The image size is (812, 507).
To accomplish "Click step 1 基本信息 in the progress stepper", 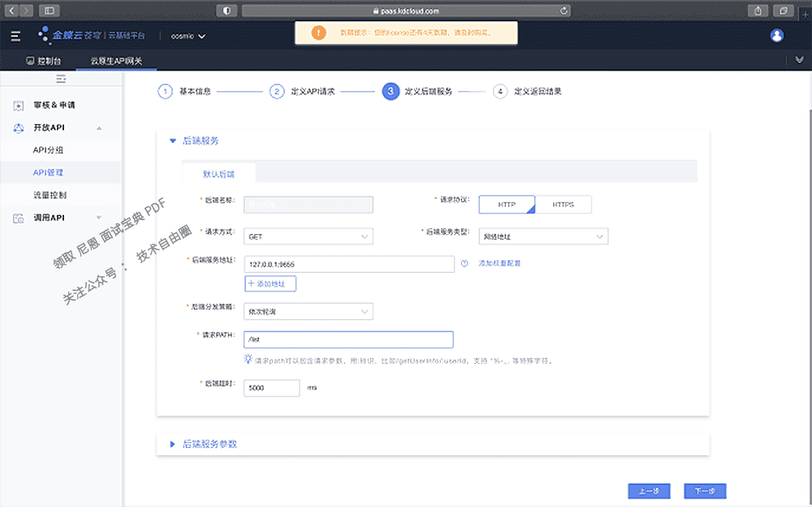I will (x=184, y=92).
